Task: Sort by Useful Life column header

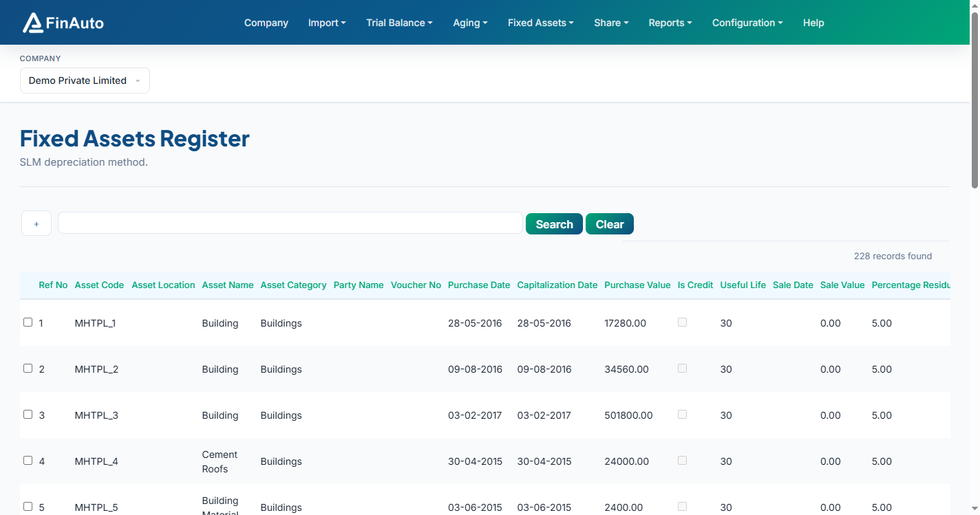Action: coord(743,285)
